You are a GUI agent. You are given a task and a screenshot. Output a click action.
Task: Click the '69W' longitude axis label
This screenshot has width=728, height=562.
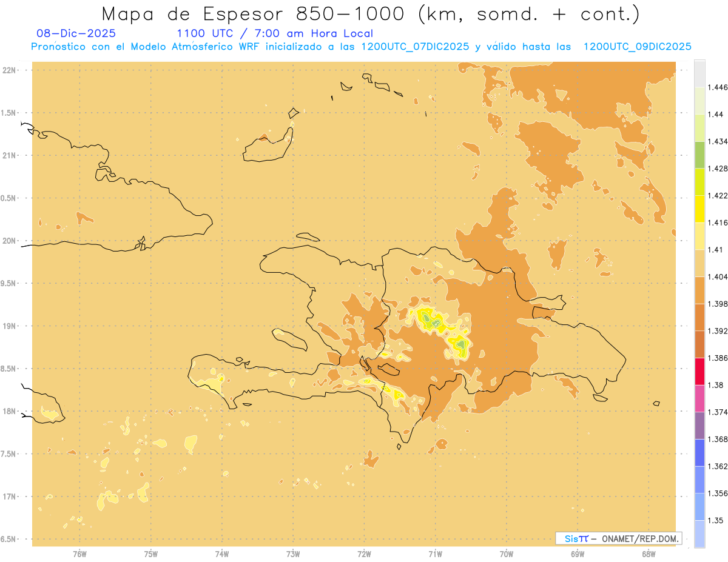click(x=578, y=554)
